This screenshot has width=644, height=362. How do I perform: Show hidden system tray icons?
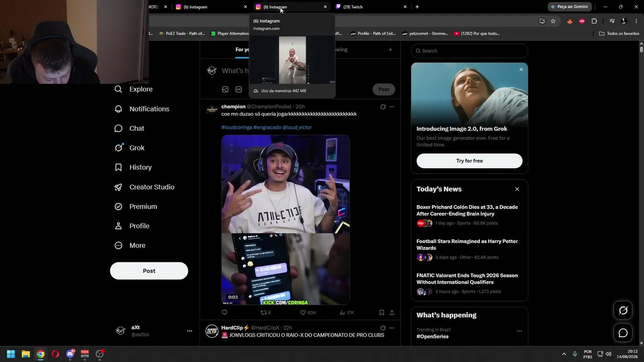pos(564,354)
